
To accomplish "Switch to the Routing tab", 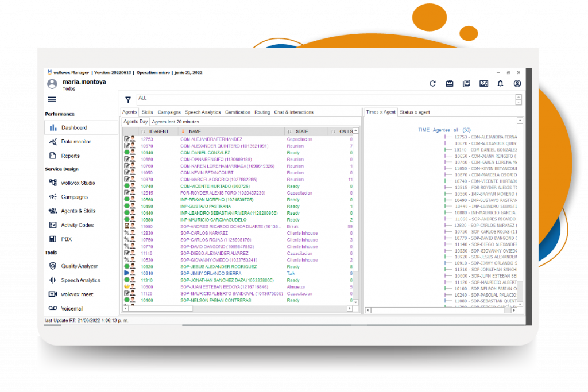I will click(262, 112).
